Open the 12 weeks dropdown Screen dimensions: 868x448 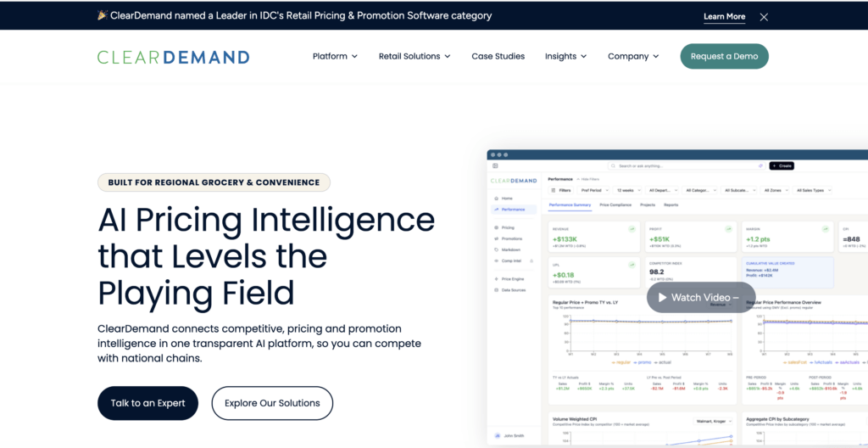click(628, 190)
